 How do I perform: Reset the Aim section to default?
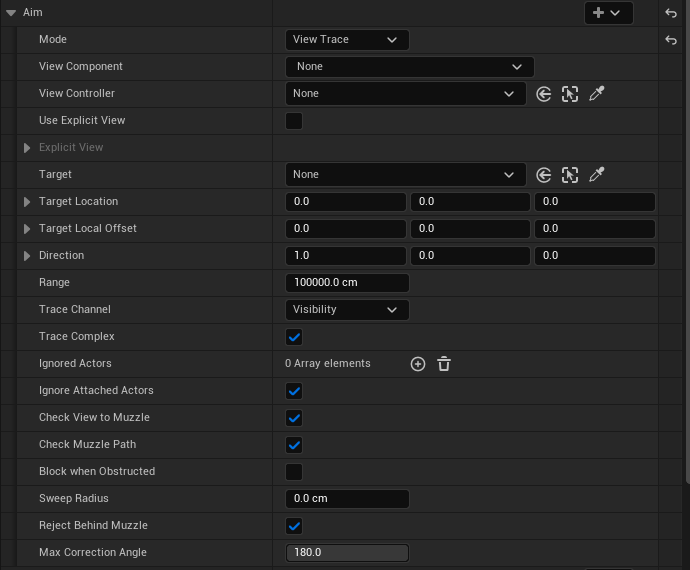pos(671,13)
